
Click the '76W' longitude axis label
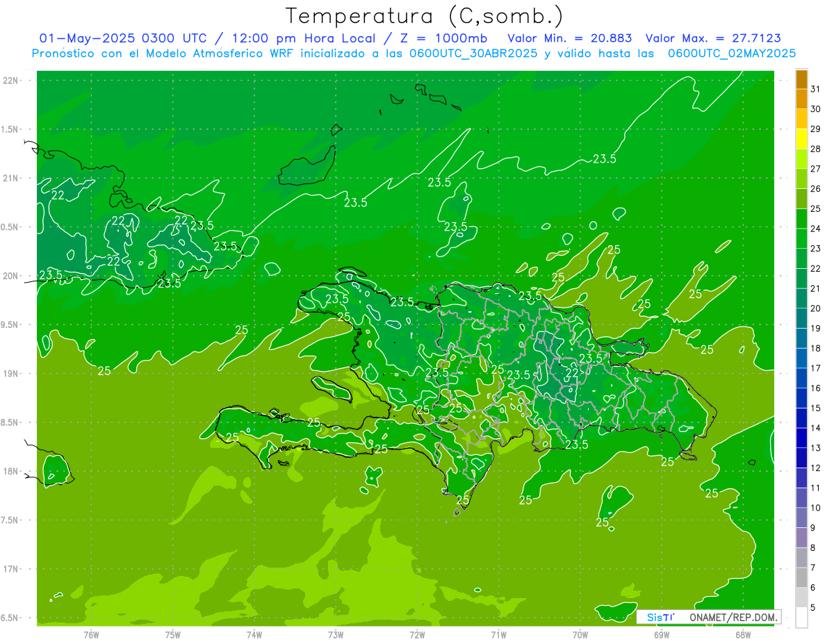(91, 634)
